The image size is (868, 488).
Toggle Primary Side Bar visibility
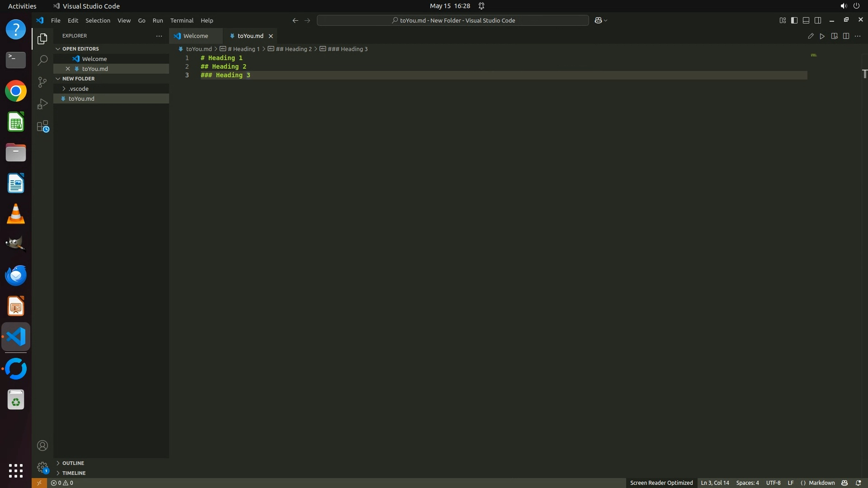pyautogui.click(x=794, y=20)
